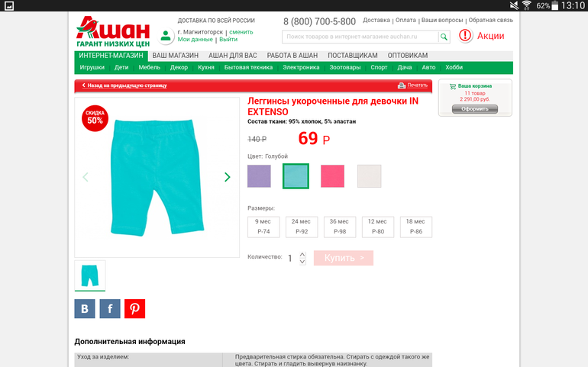Pick size 18 мес P-86

[x=416, y=227]
